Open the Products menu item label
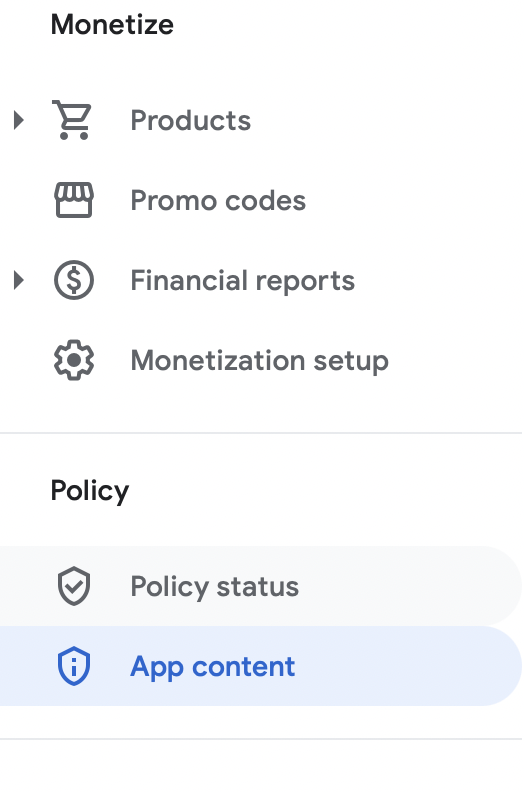 tap(190, 120)
